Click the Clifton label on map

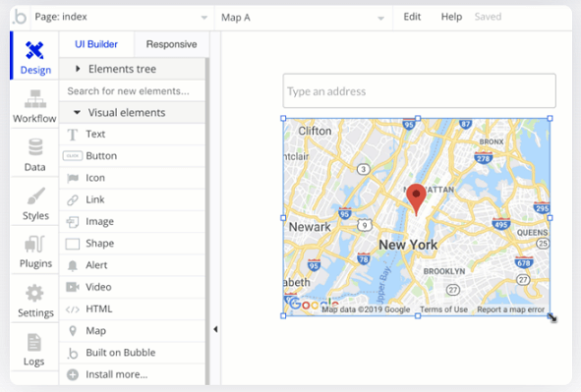(315, 131)
